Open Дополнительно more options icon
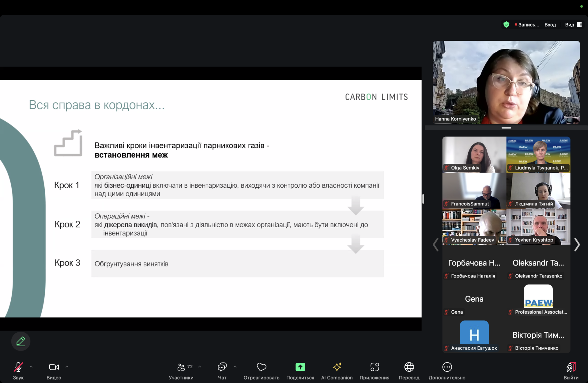Image resolution: width=588 pixels, height=383 pixels. pyautogui.click(x=447, y=367)
